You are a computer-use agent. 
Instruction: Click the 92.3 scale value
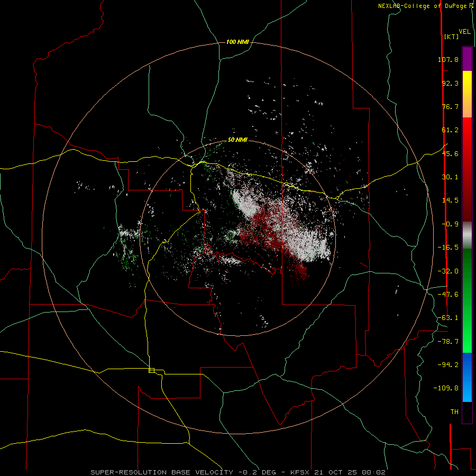pyautogui.click(x=450, y=83)
